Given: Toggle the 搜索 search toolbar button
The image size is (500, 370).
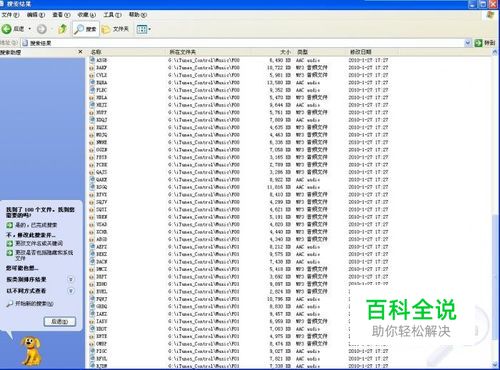Looking at the screenshot, I should (x=86, y=29).
